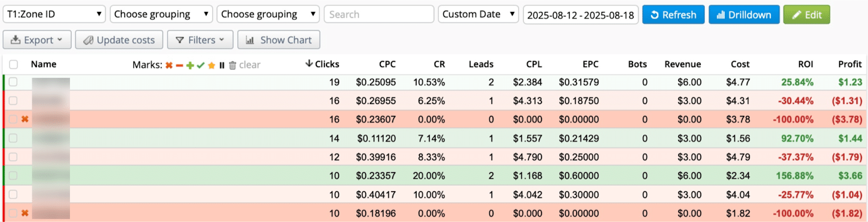Open the Drilldown report button

pos(744,15)
